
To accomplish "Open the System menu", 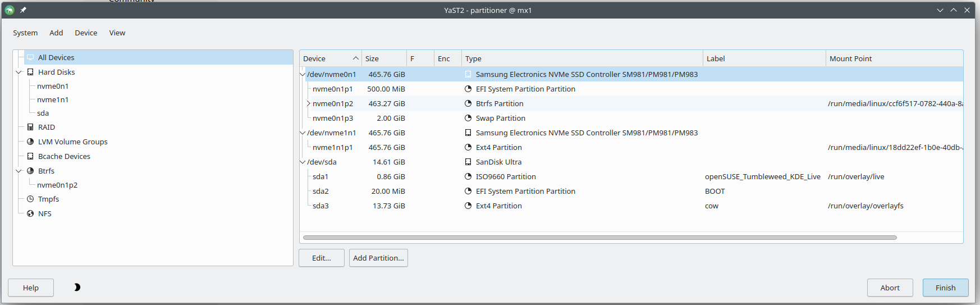I will 25,33.
